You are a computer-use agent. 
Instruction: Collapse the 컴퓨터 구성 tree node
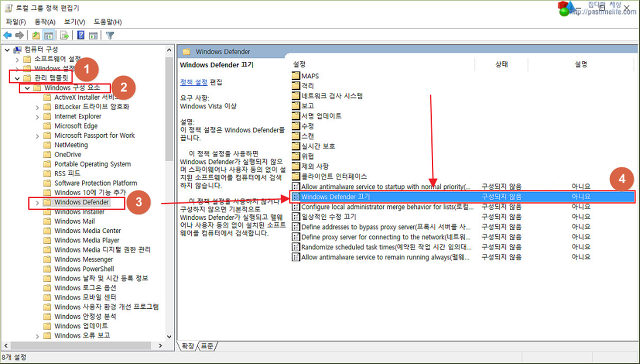[x=7, y=50]
